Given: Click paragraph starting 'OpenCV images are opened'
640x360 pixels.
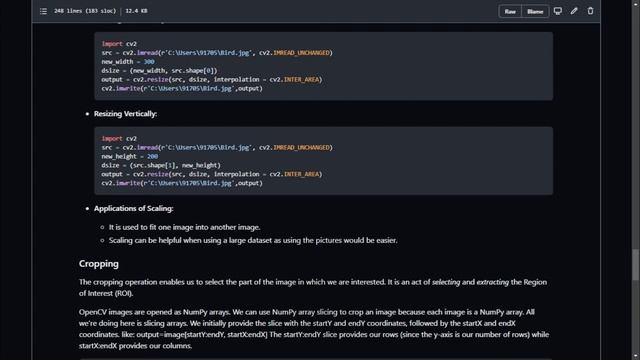Looking at the screenshot, I should pos(313,329).
